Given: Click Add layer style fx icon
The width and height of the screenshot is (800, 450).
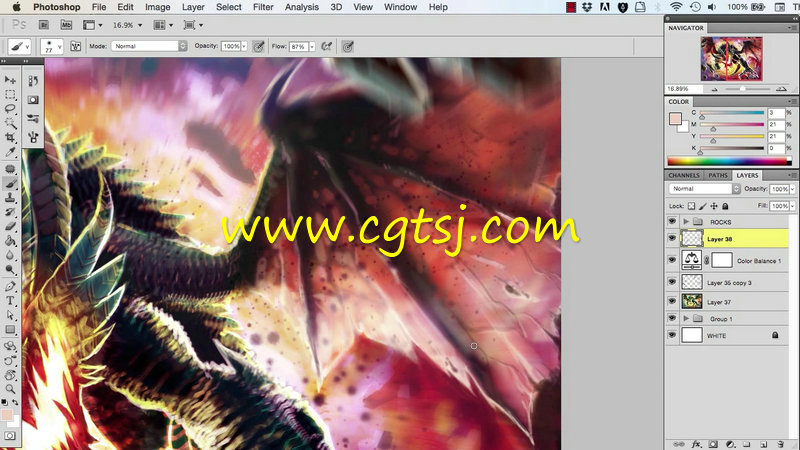Looking at the screenshot, I should click(x=696, y=444).
